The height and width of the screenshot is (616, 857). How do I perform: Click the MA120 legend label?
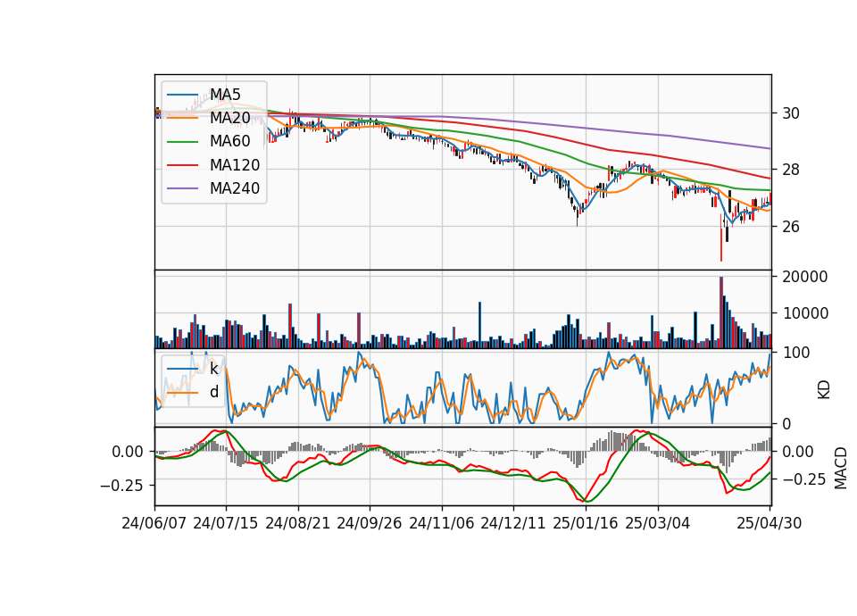click(x=235, y=165)
